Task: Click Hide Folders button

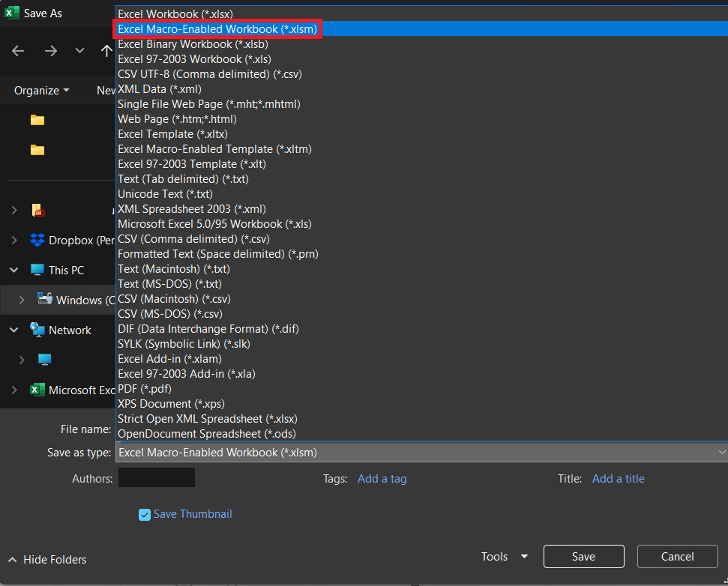Action: [x=47, y=560]
